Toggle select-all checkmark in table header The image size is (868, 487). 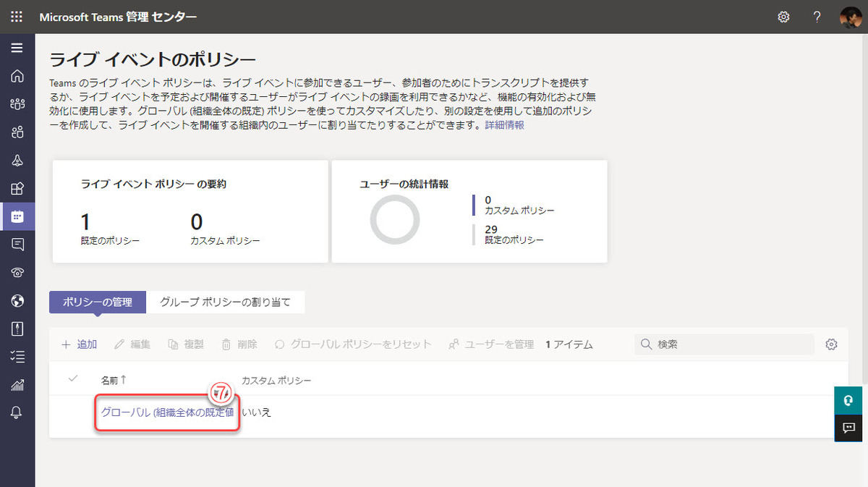[72, 379]
